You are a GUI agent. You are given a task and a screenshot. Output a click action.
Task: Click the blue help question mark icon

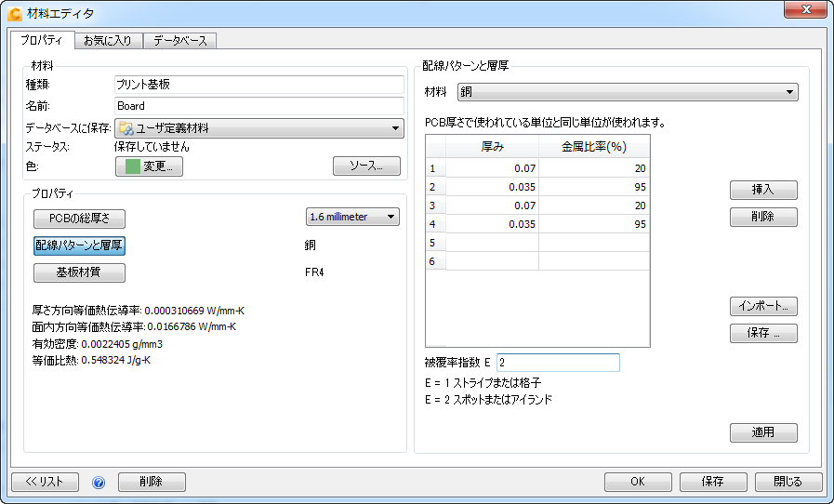coord(99,483)
